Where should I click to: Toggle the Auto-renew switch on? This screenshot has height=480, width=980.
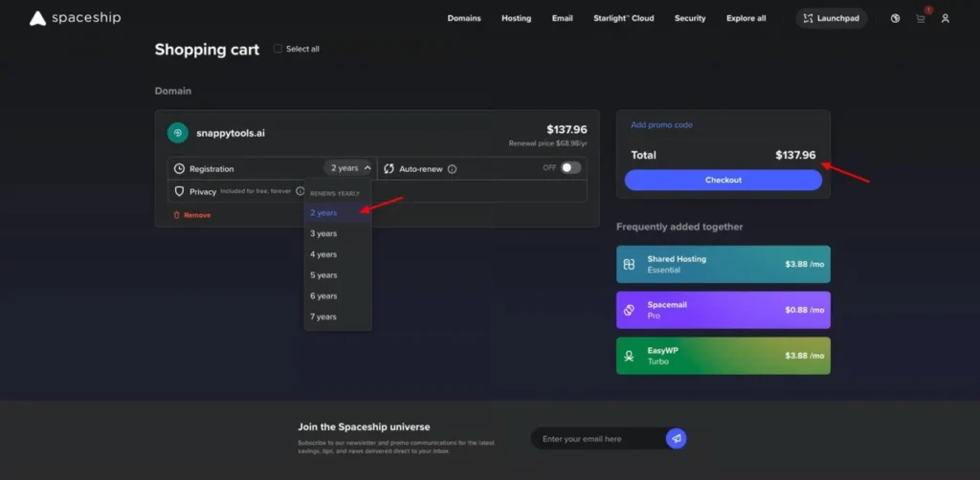pos(570,168)
